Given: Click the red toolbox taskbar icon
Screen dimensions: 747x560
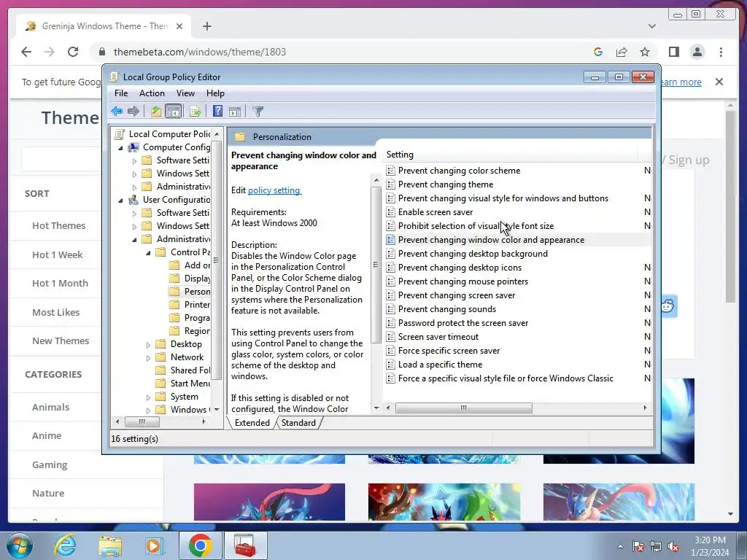Looking at the screenshot, I should click(x=244, y=545).
